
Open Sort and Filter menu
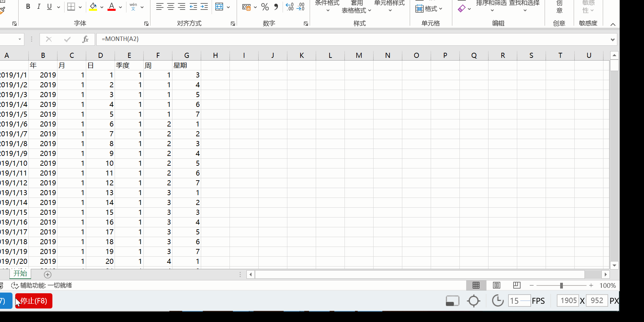pyautogui.click(x=492, y=6)
